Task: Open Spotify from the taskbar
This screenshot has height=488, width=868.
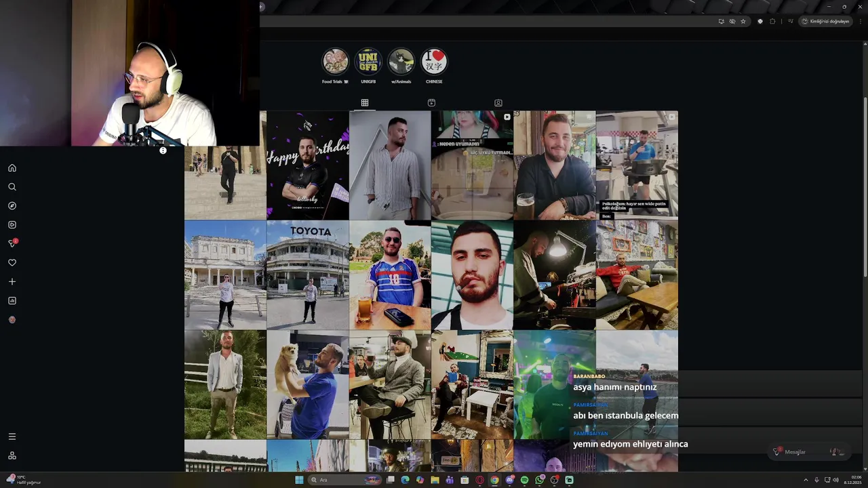Action: coord(524,480)
